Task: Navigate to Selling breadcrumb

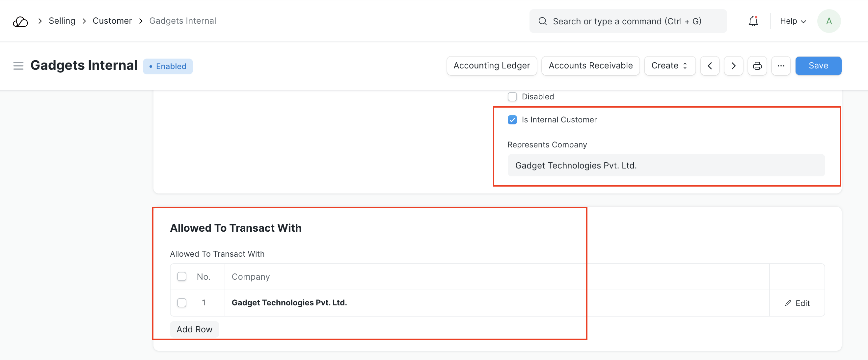Action: pos(62,21)
